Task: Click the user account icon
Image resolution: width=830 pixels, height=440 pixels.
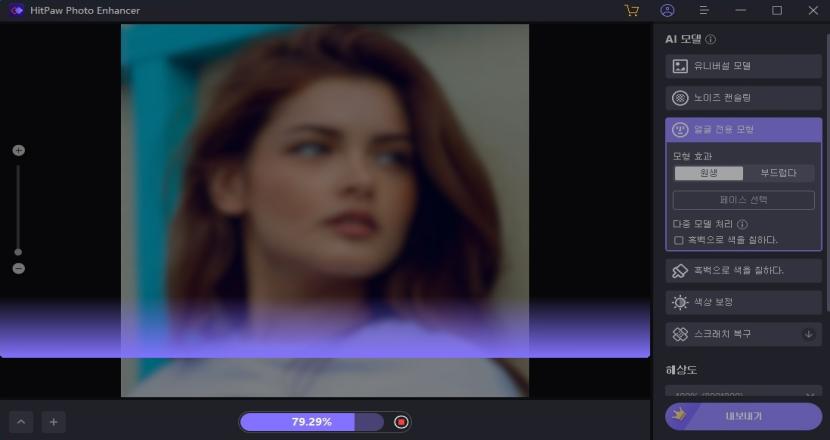Action: pyautogui.click(x=668, y=10)
